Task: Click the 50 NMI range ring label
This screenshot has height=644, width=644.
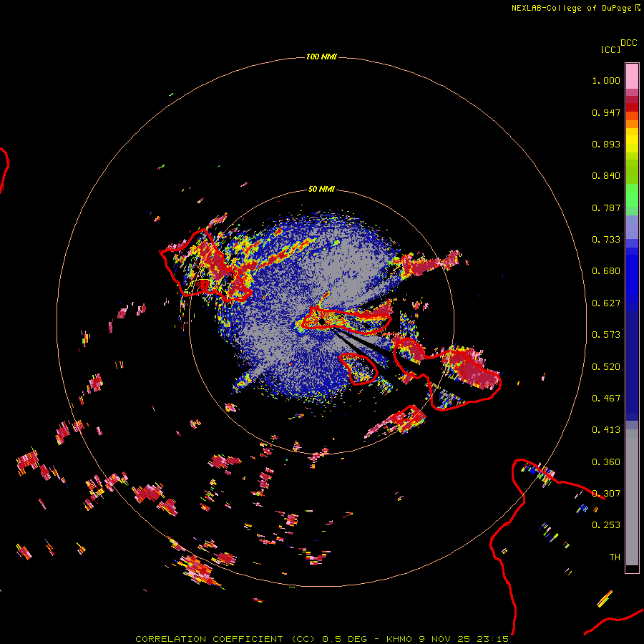Action: tap(321, 189)
